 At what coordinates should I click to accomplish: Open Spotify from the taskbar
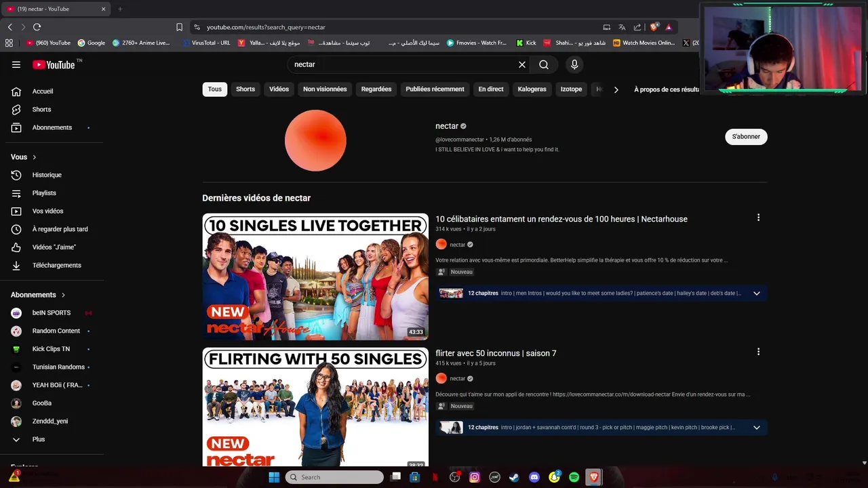(x=574, y=477)
